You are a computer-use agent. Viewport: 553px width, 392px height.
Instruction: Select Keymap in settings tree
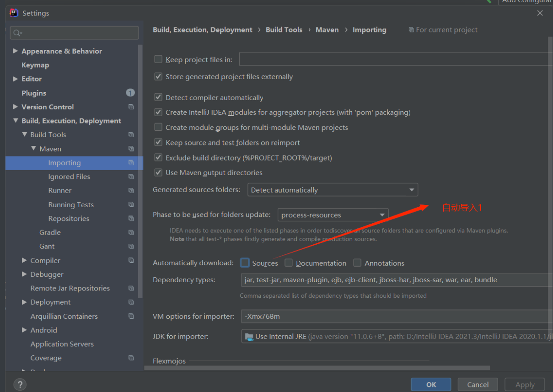point(35,65)
